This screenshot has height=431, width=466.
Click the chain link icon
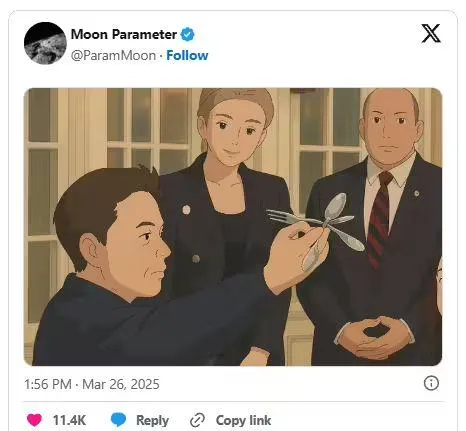[x=197, y=420]
